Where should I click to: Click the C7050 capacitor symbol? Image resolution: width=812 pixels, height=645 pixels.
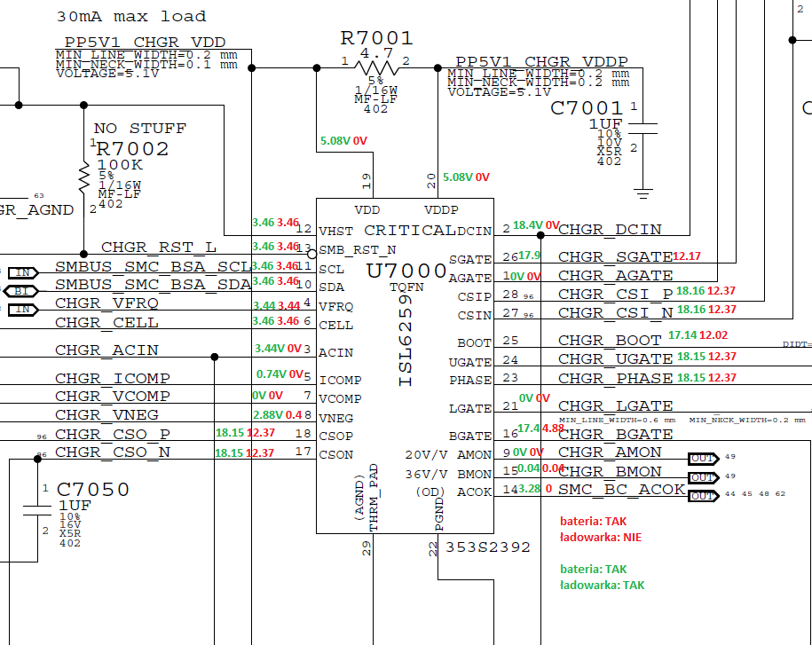pos(37,510)
